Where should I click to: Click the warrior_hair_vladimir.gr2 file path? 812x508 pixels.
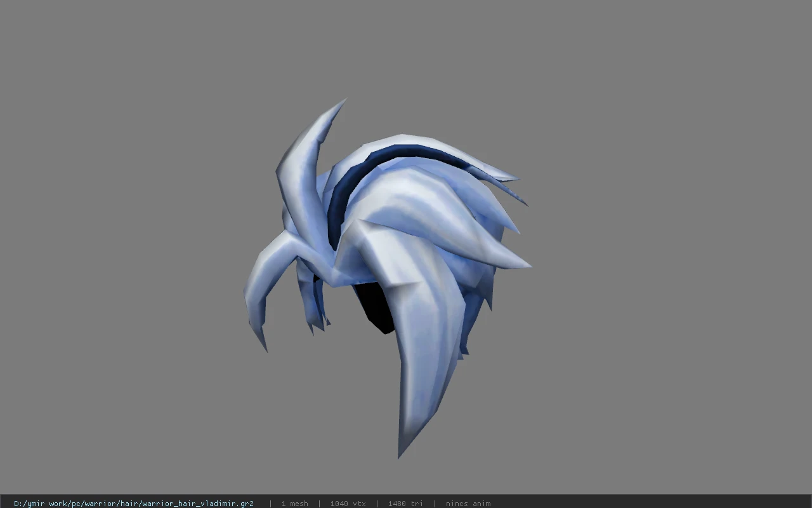(134, 504)
